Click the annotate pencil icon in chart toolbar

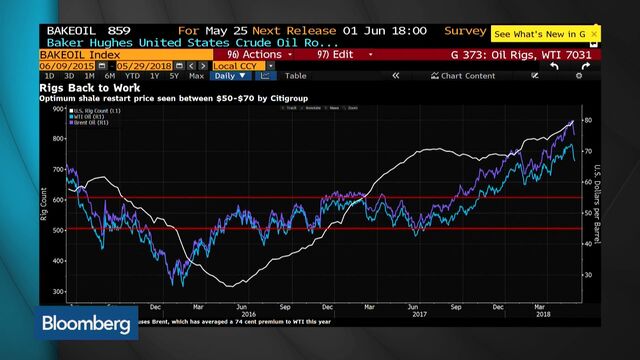pos(535,76)
